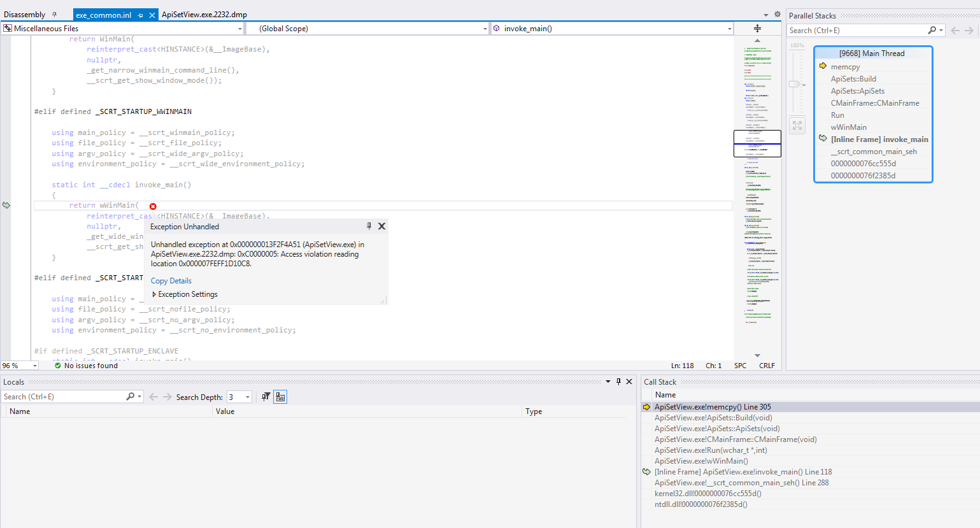The height and width of the screenshot is (528, 980).
Task: Close the Locals panel
Action: [629, 382]
